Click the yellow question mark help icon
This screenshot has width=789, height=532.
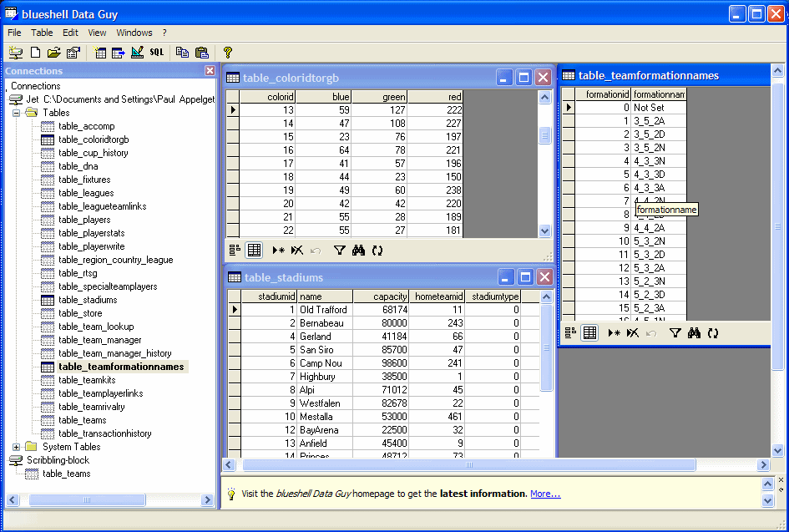(227, 53)
